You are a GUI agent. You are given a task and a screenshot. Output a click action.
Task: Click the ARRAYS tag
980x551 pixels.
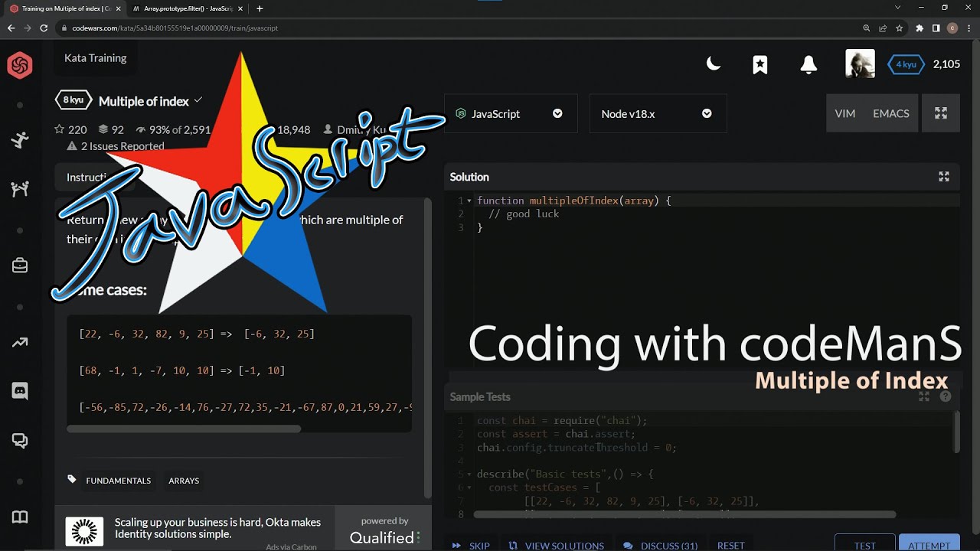[184, 481]
